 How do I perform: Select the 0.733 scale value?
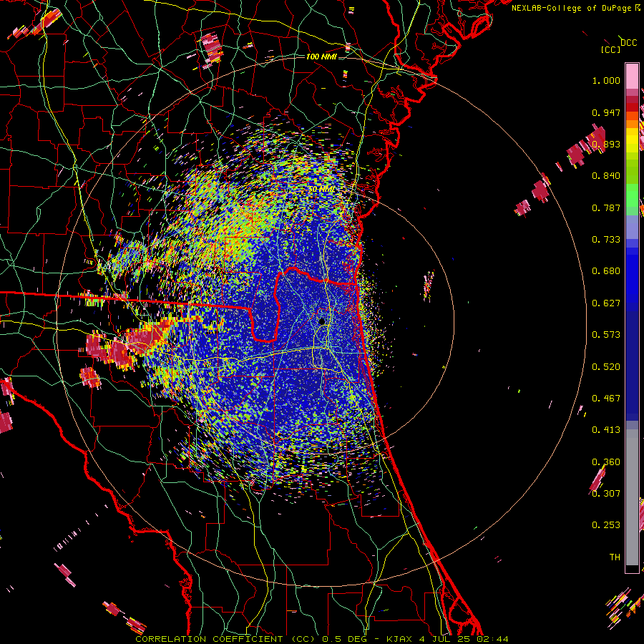click(606, 240)
